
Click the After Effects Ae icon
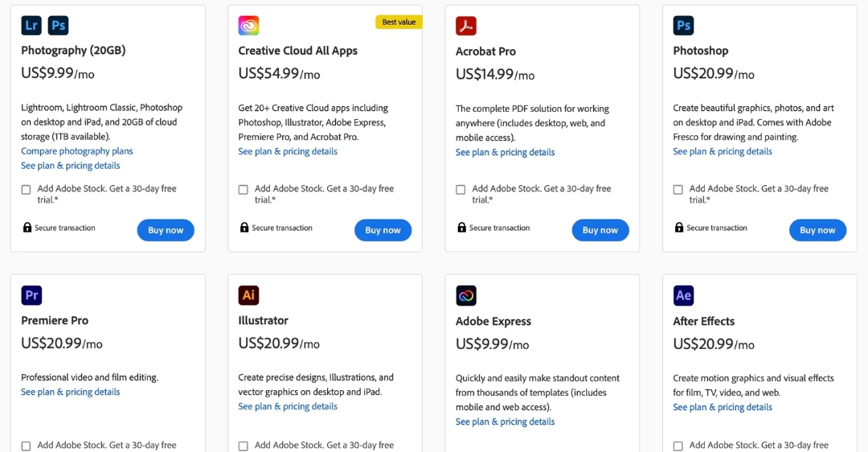684,296
